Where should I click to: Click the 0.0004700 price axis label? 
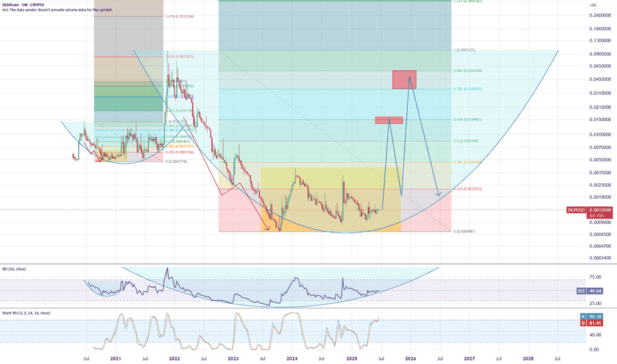(600, 246)
